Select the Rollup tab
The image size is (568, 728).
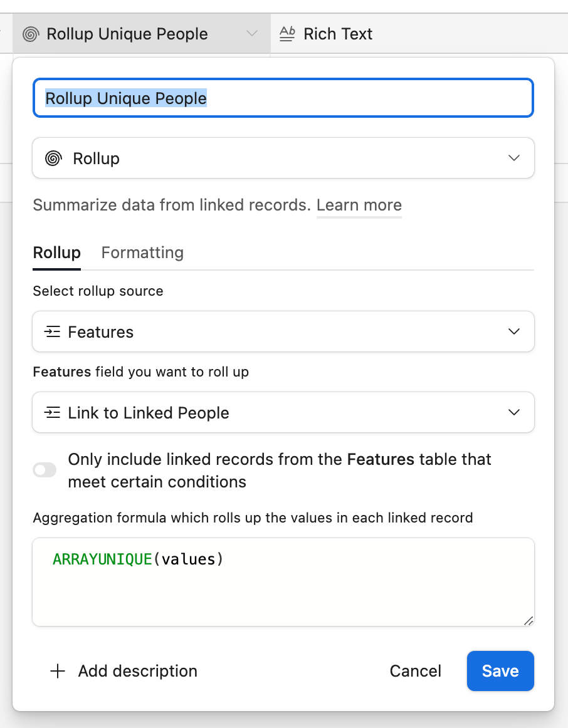tap(56, 252)
